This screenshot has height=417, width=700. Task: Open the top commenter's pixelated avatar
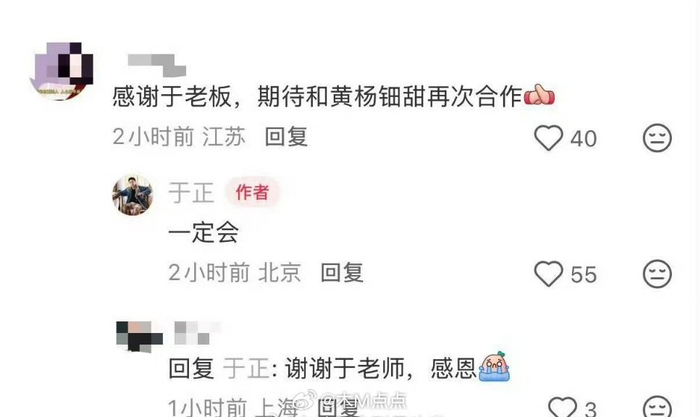61,71
